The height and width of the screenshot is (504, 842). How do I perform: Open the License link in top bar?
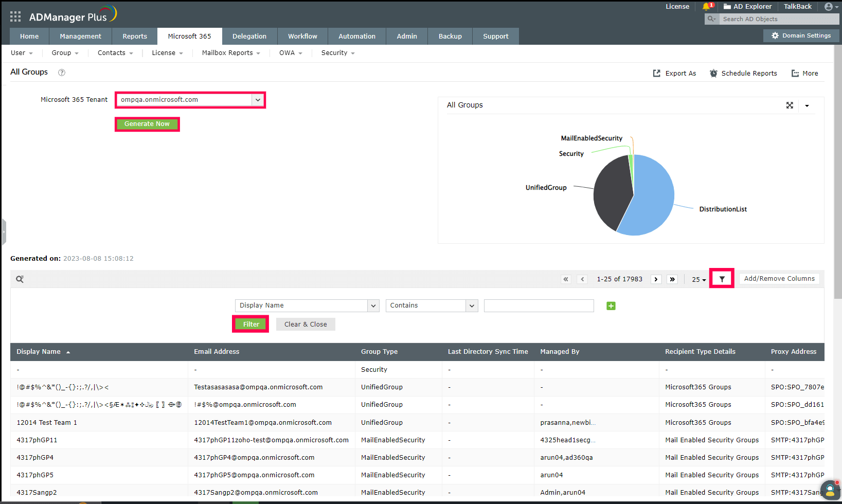pos(677,7)
